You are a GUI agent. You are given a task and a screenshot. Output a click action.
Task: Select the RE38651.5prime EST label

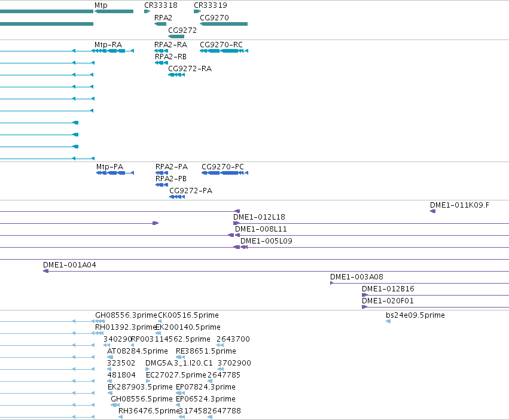pyautogui.click(x=206, y=351)
